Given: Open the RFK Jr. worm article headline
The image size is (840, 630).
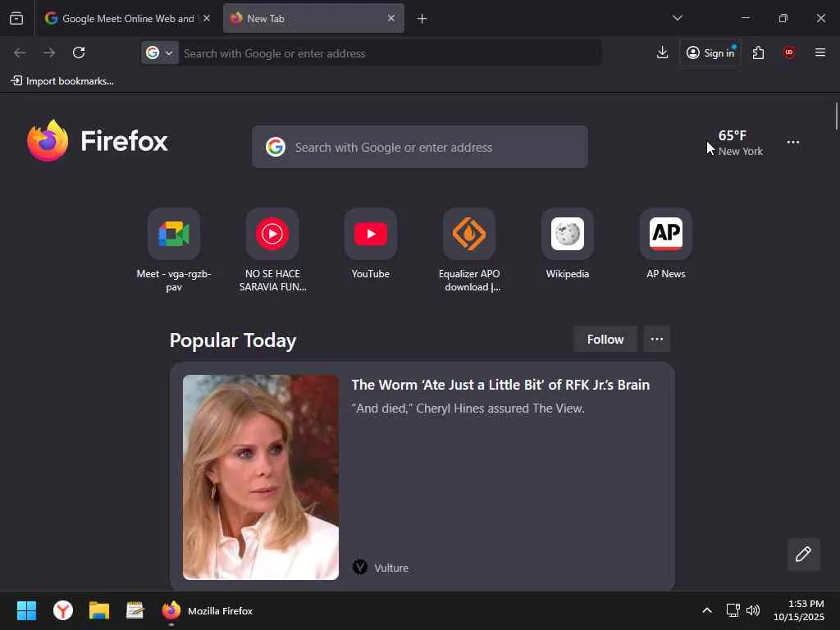Looking at the screenshot, I should (500, 385).
